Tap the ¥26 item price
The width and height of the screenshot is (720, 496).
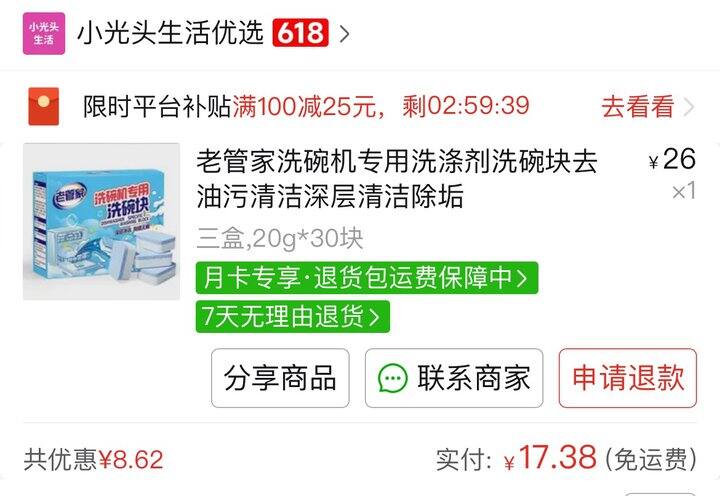tap(672, 159)
